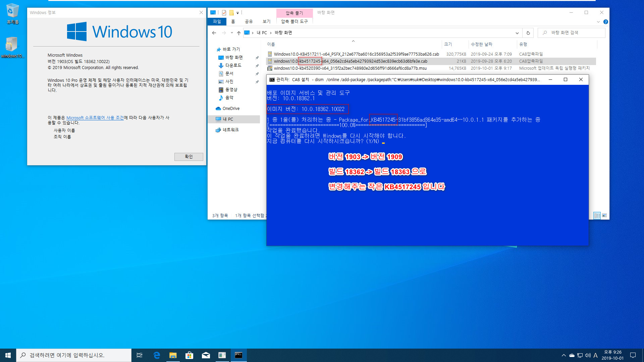The width and height of the screenshot is (644, 362).
Task: Switch Explorer to details view icon
Action: [x=597, y=216]
